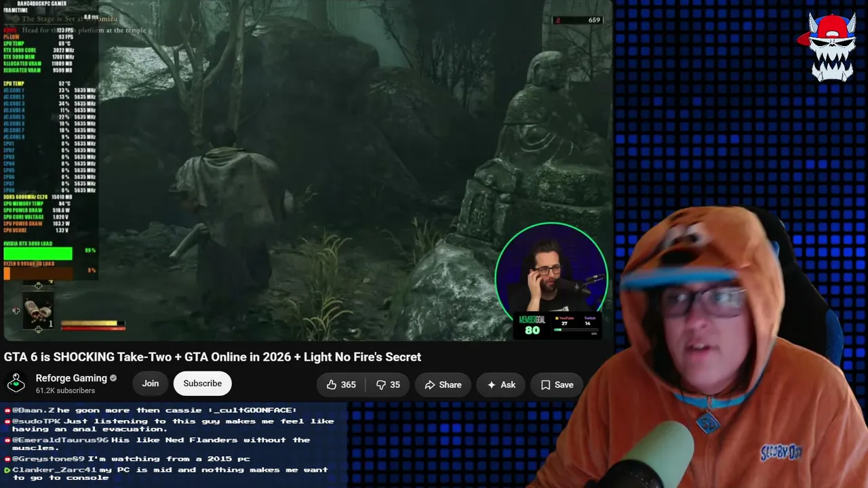The image size is (868, 488).
Task: Click the green NVIDIA RTX 5090 load bar
Action: click(38, 253)
